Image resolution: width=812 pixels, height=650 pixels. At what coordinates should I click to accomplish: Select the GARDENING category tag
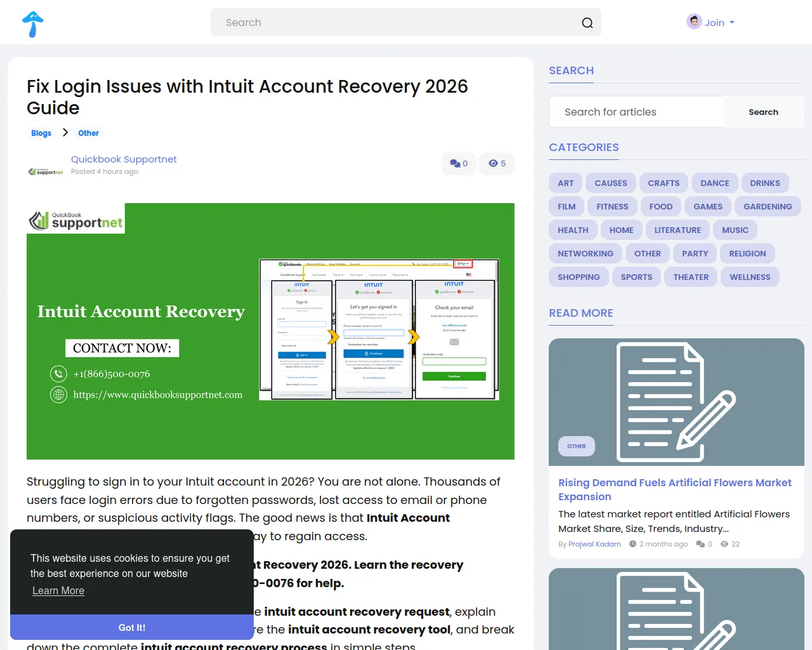[768, 207]
